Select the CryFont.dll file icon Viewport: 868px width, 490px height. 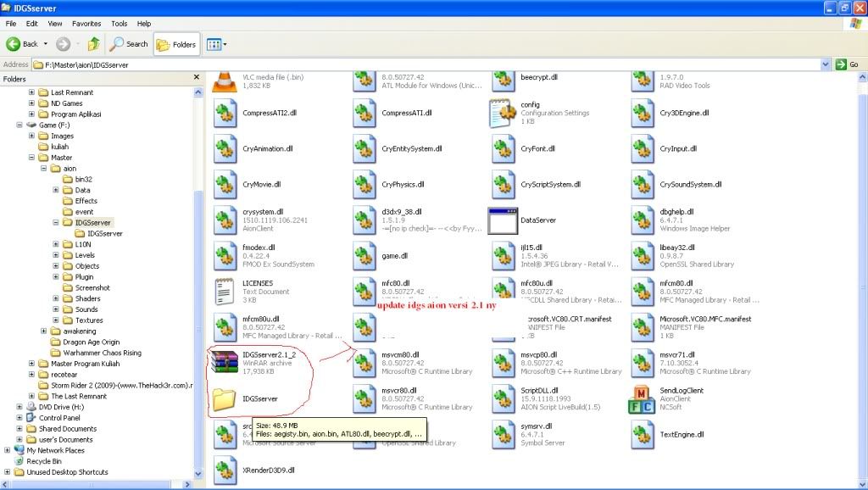click(503, 149)
